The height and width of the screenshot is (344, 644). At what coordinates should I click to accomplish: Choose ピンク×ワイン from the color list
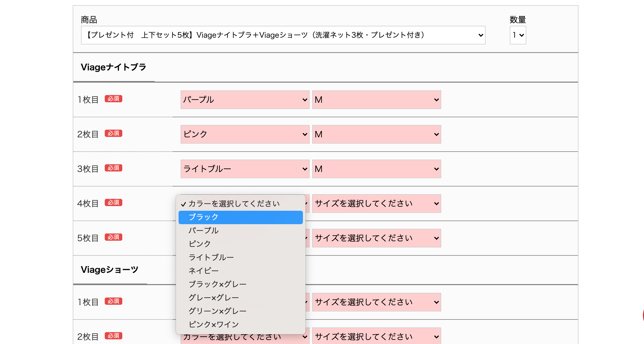[x=240, y=325]
